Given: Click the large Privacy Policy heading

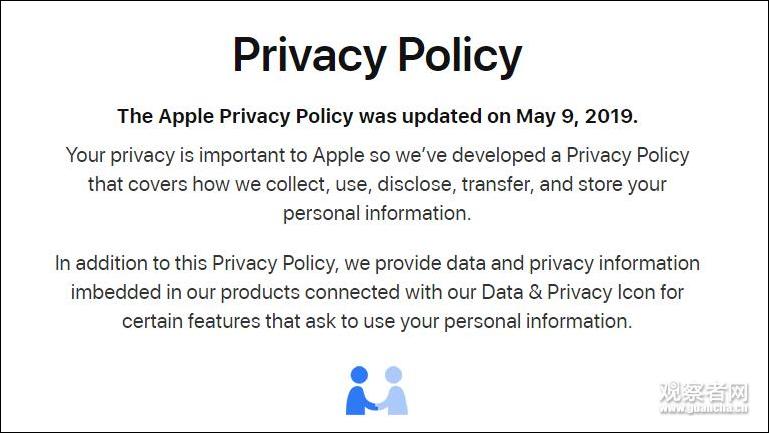Looking at the screenshot, I should click(377, 56).
